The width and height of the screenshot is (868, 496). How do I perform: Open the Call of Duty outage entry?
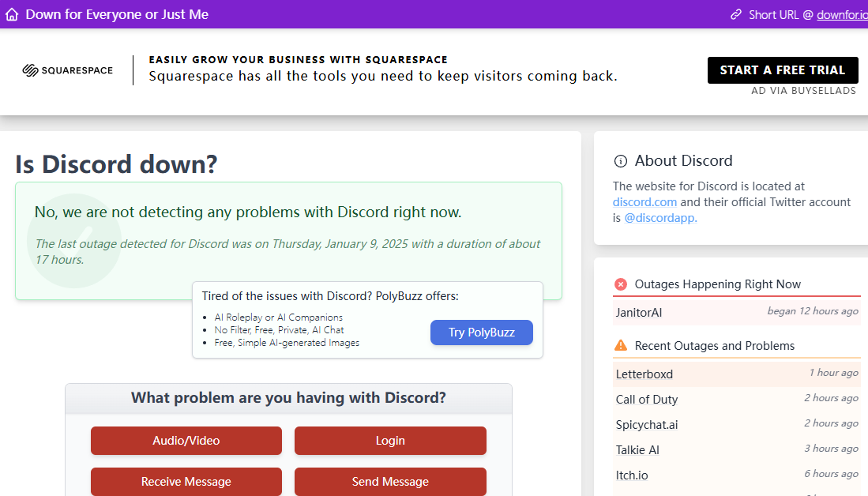coord(647,399)
